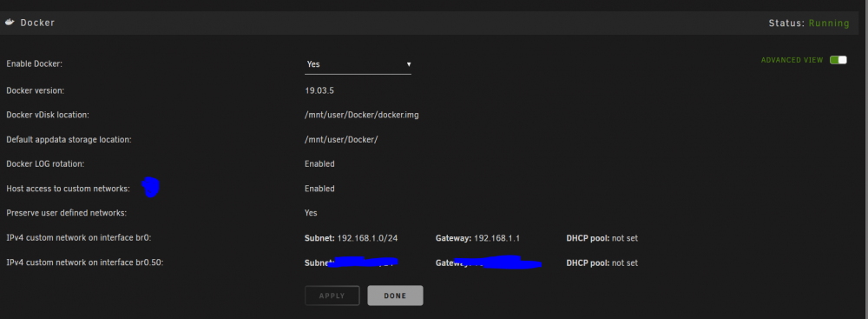Click the Enable Docker dropdown arrow
Image resolution: width=868 pixels, height=319 pixels.
[x=409, y=64]
